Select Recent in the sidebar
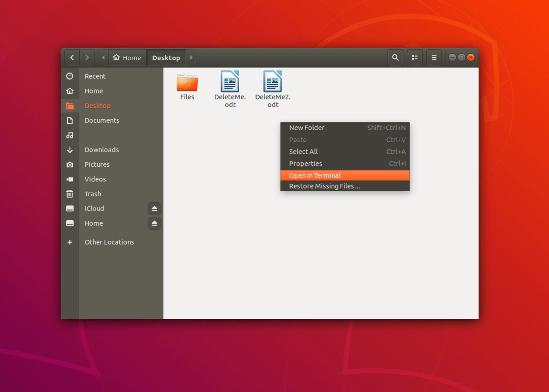Viewport: 549px width, 392px height. pyautogui.click(x=95, y=76)
